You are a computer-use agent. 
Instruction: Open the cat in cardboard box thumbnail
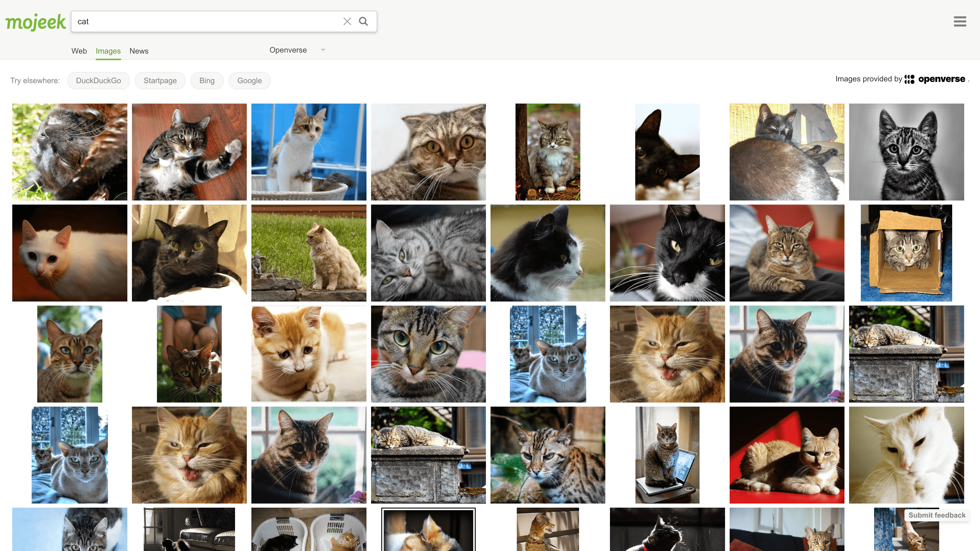906,253
